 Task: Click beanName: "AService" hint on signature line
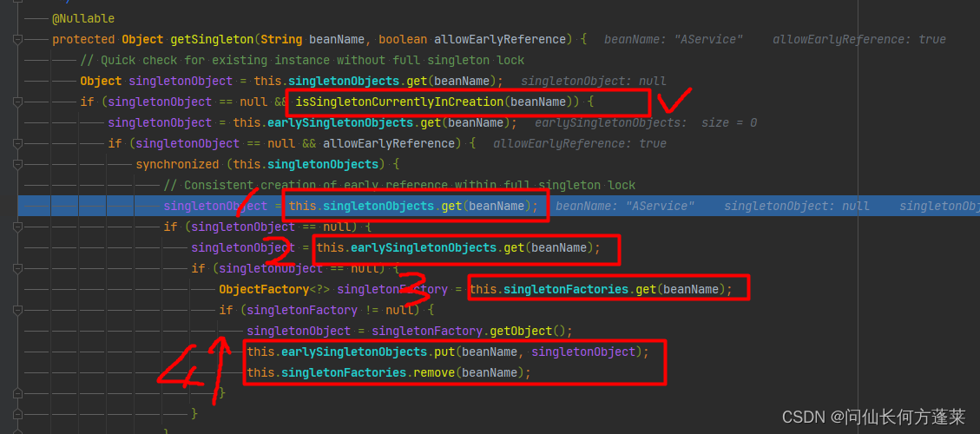click(x=674, y=39)
